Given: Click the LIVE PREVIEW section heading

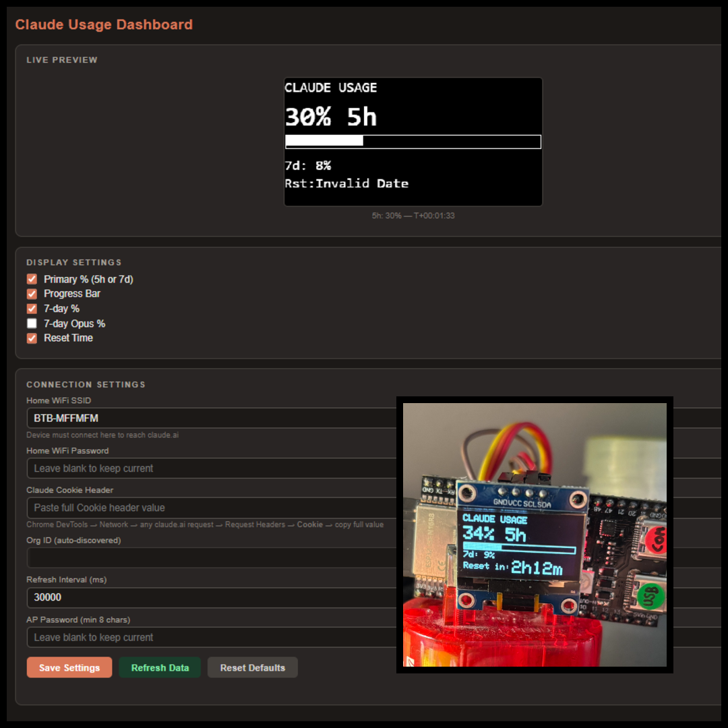Looking at the screenshot, I should coord(62,60).
